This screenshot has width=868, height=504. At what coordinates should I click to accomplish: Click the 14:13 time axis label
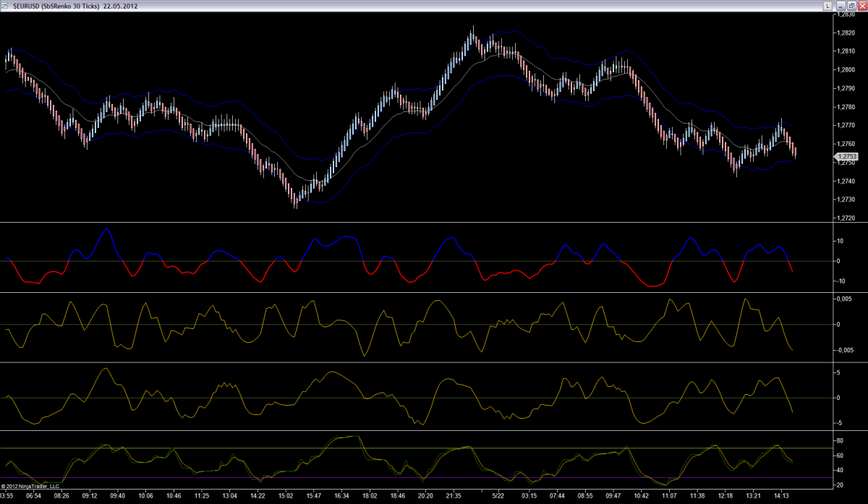tap(781, 497)
